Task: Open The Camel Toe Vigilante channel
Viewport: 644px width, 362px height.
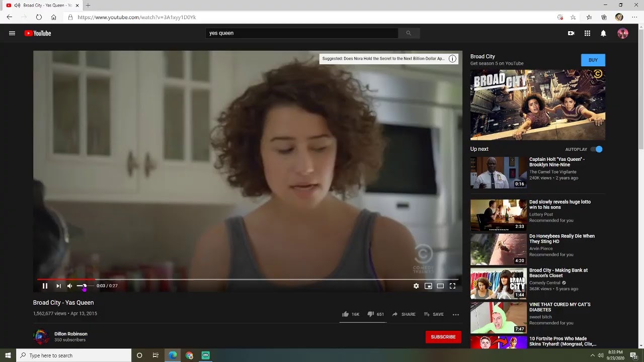Action: pos(553,172)
